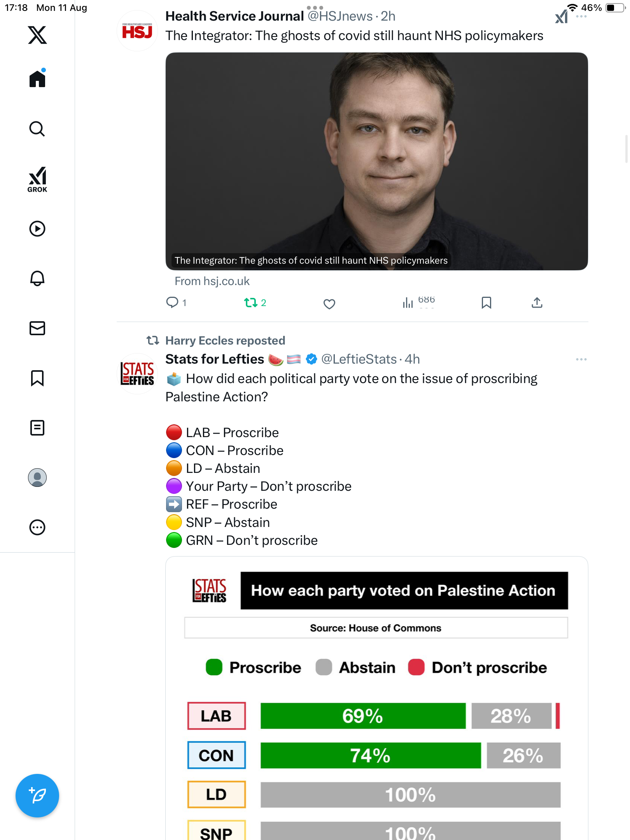Bookmark the Health Service Journal post
This screenshot has width=630, height=840.
click(486, 303)
